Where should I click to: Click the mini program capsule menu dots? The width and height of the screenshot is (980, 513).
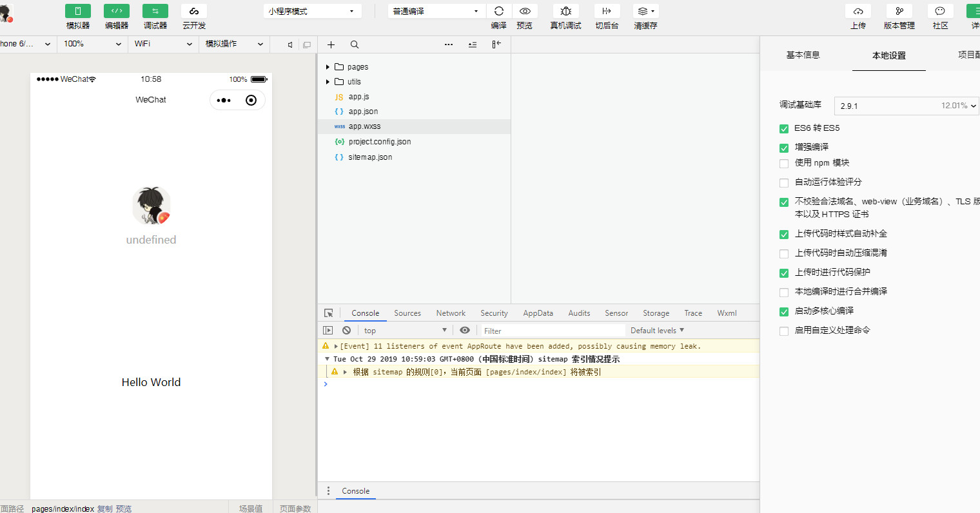[x=224, y=101]
